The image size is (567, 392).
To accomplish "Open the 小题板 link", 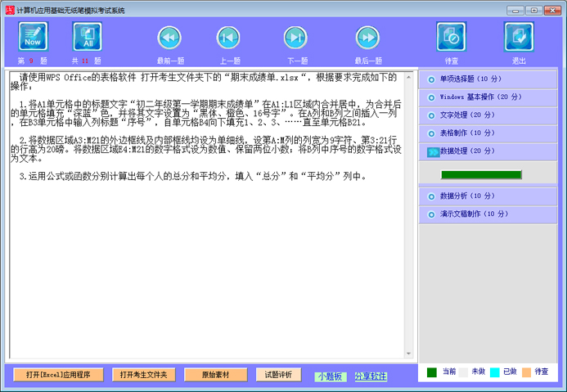I will click(330, 376).
